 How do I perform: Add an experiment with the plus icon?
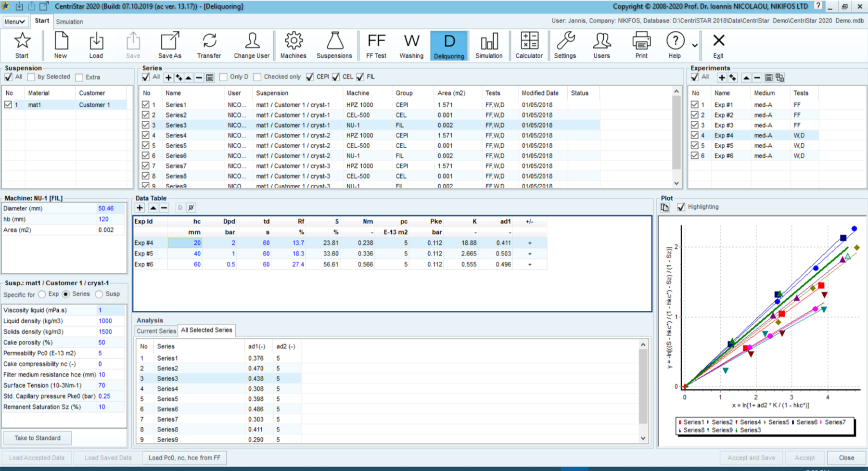tap(722, 77)
